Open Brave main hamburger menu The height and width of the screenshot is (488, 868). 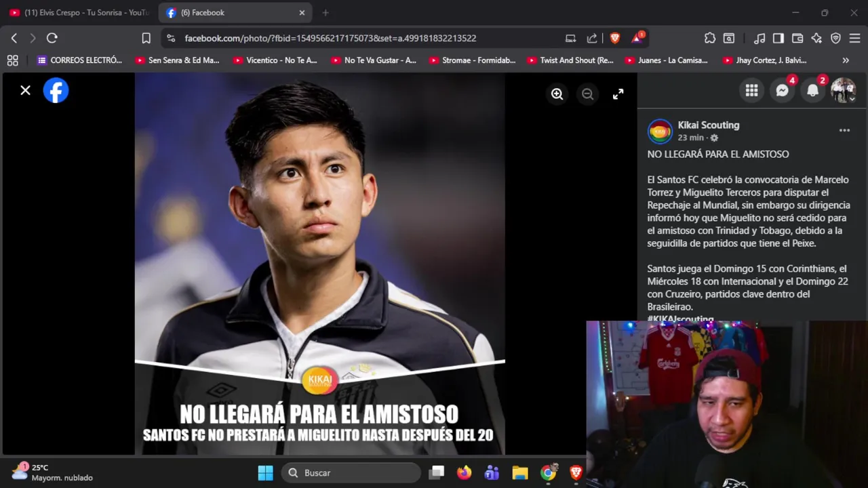[854, 38]
